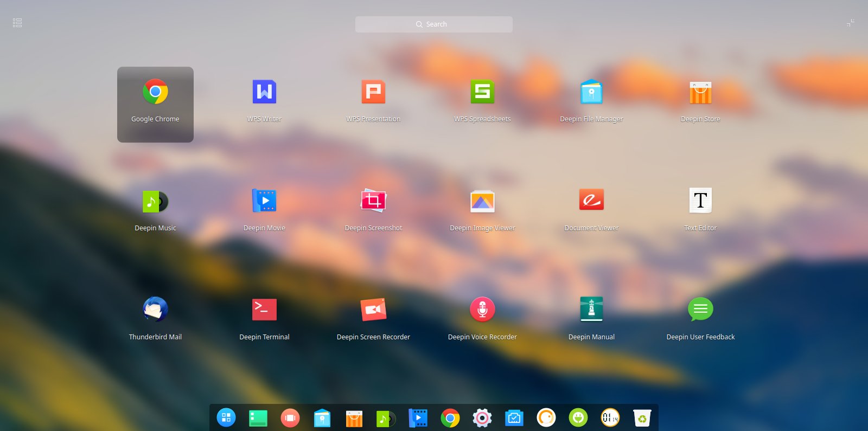
Task: Click the Launcher icon in the dock
Action: click(x=226, y=417)
